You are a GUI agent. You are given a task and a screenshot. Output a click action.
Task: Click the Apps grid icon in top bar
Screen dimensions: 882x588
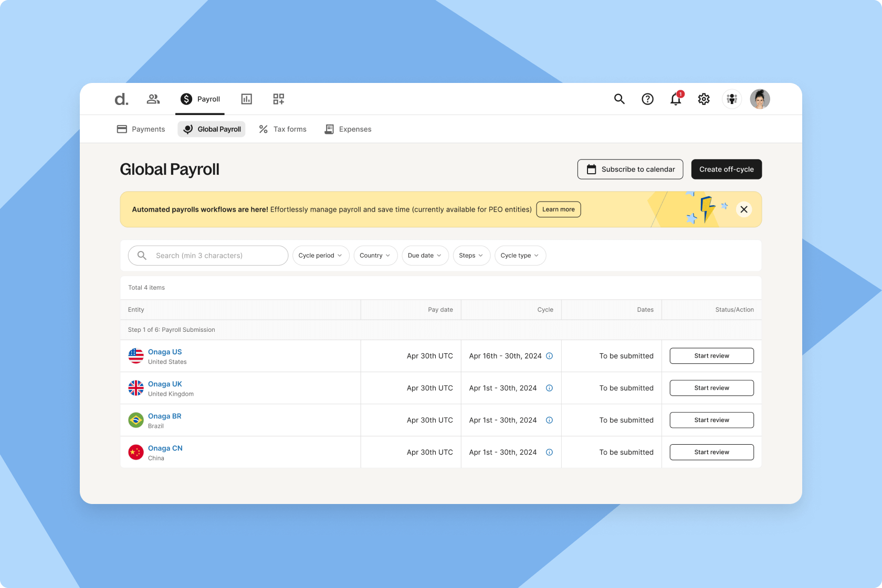[278, 99]
